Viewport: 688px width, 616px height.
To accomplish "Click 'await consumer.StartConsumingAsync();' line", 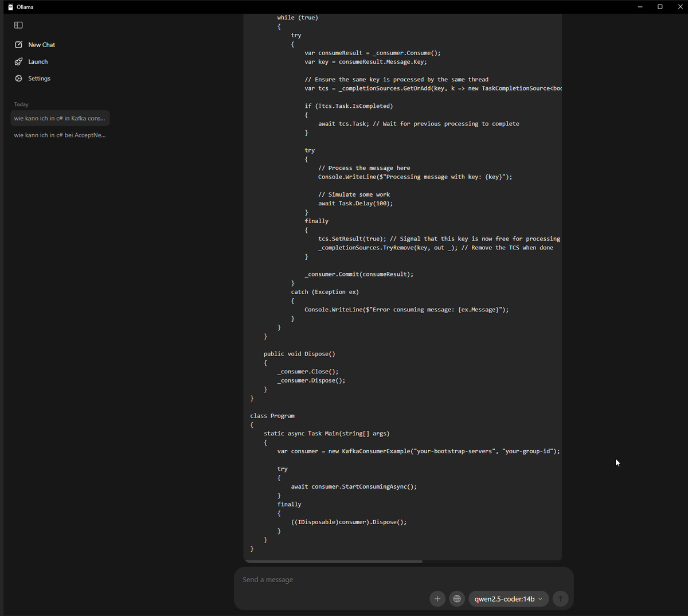I will 354,486.
